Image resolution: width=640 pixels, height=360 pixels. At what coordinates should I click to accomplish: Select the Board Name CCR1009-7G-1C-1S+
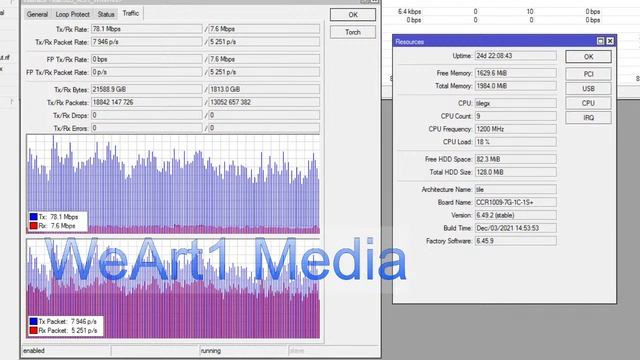click(x=515, y=202)
